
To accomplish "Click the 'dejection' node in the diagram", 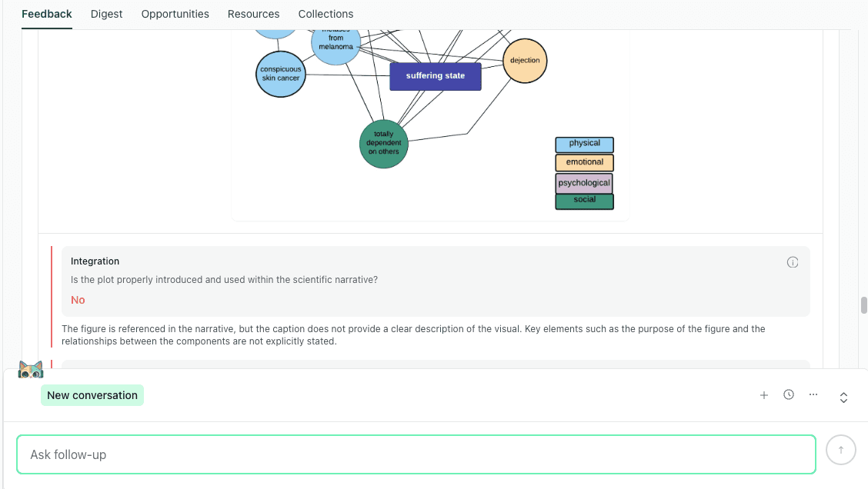I will tap(525, 60).
